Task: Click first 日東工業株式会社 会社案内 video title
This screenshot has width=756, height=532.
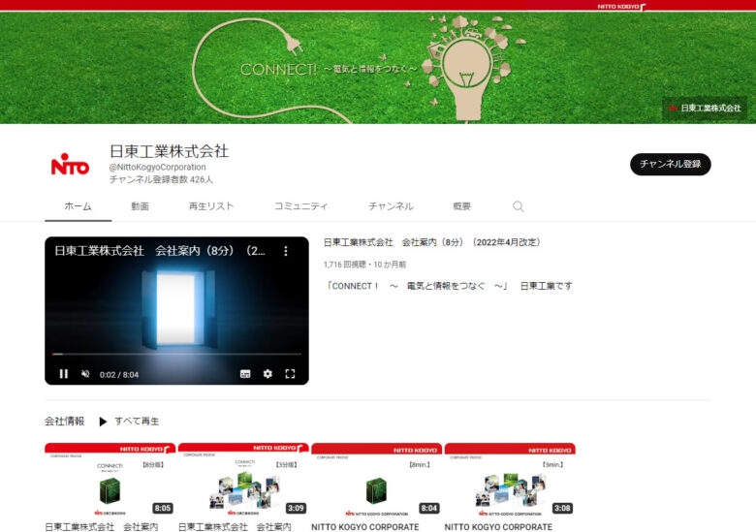Action: point(101,527)
